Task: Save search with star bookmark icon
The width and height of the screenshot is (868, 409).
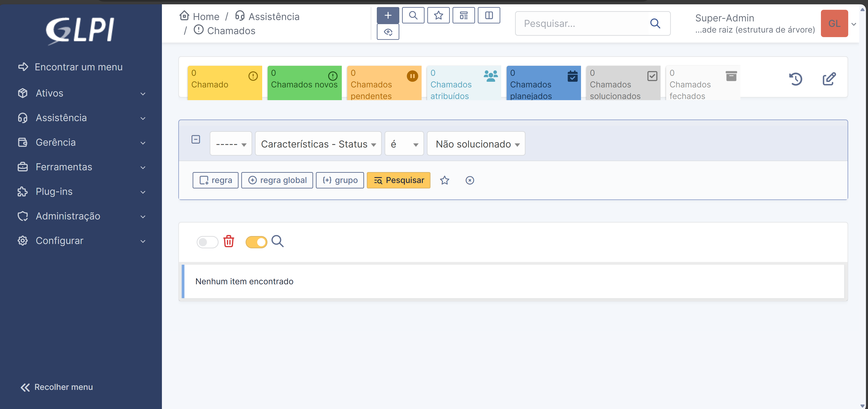Action: pos(444,180)
